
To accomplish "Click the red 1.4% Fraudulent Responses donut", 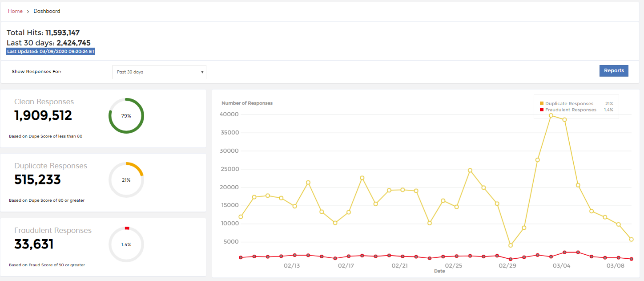I will [126, 244].
